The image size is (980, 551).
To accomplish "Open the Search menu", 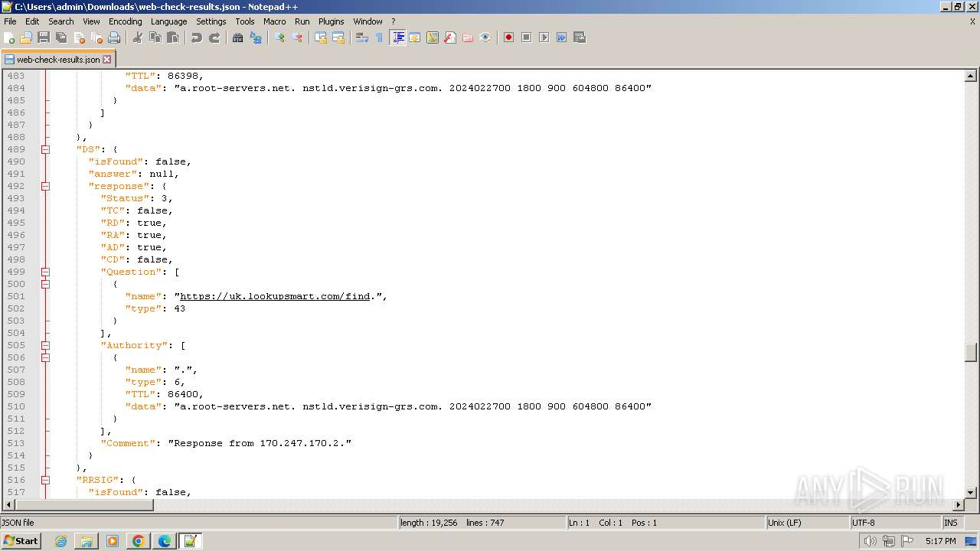I will tap(61, 21).
